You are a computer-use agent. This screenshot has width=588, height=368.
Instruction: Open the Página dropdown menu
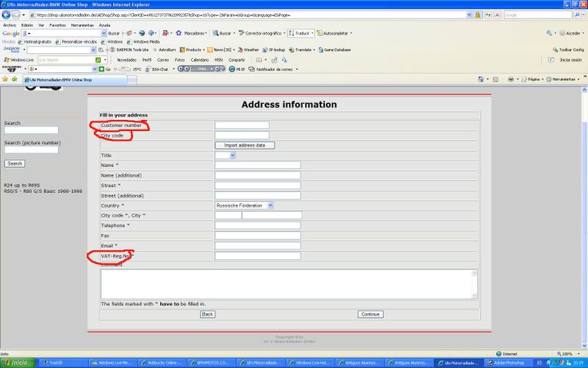coord(532,79)
